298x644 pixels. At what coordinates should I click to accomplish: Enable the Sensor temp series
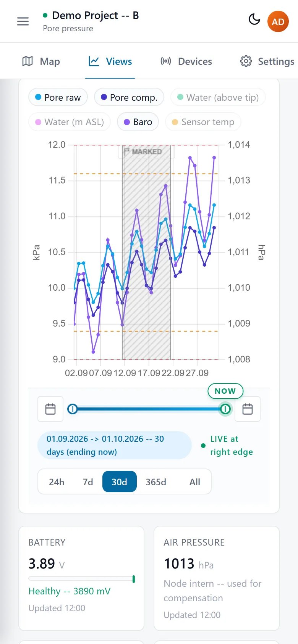tap(203, 122)
